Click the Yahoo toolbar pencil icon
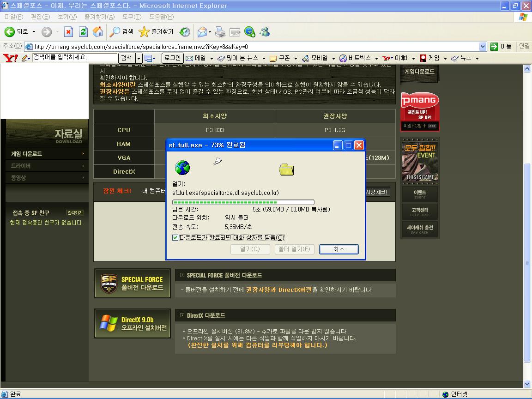The width and height of the screenshot is (532, 399). tap(25, 58)
